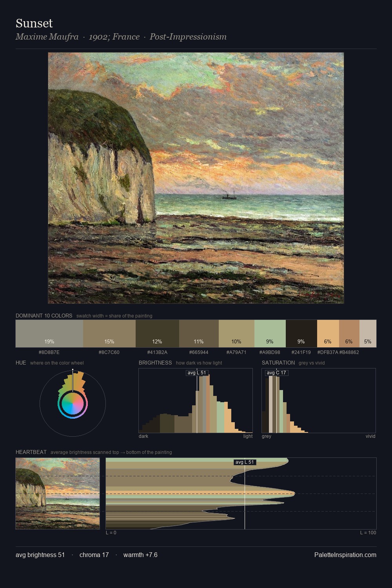Click the heartbeat brightness profile chart
The height and width of the screenshot is (588, 392).
241,494
